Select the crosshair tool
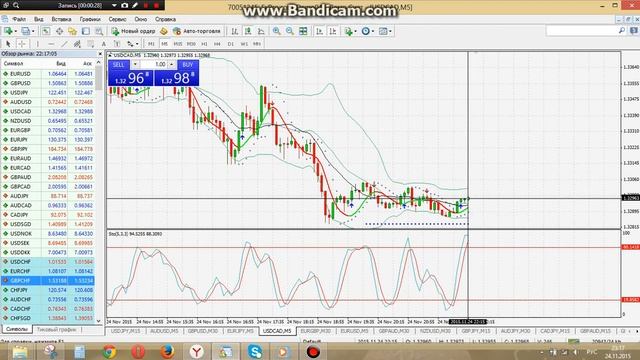This screenshot has width=640, height=360. click(x=22, y=44)
